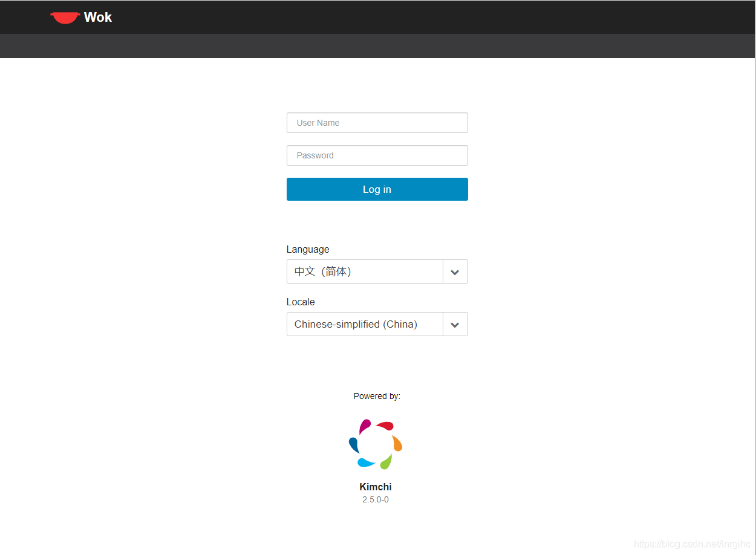Click the dark blue petal of Kimchi logo
This screenshot has height=555, width=756.
(354, 445)
